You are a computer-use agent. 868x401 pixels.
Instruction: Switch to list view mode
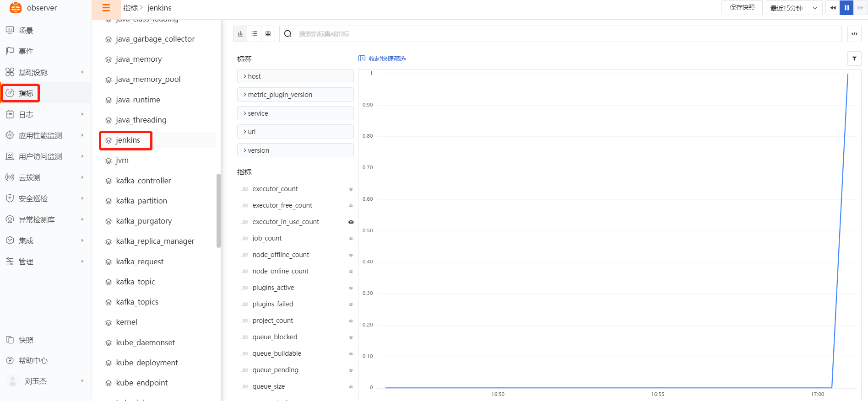[x=254, y=34]
